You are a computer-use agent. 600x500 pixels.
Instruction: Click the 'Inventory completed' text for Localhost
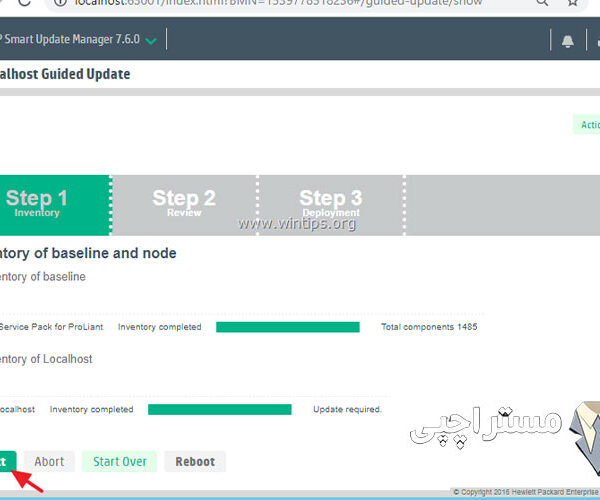point(91,409)
